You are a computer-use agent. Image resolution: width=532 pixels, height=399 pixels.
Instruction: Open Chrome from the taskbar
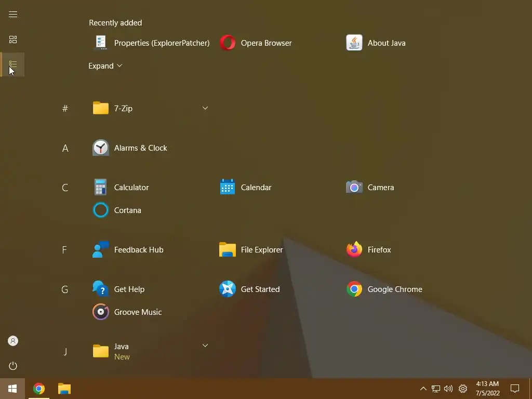38,389
